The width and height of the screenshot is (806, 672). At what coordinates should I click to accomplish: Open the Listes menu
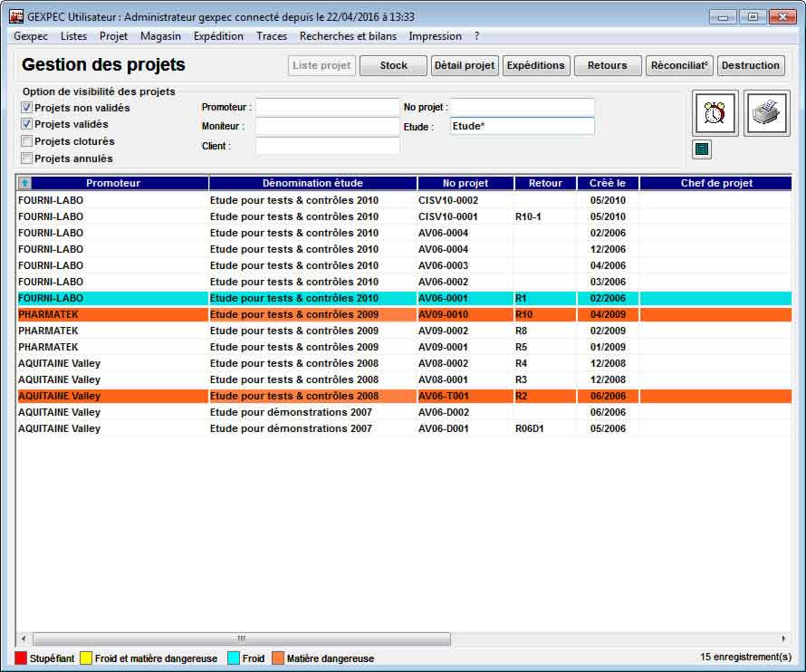click(x=73, y=36)
